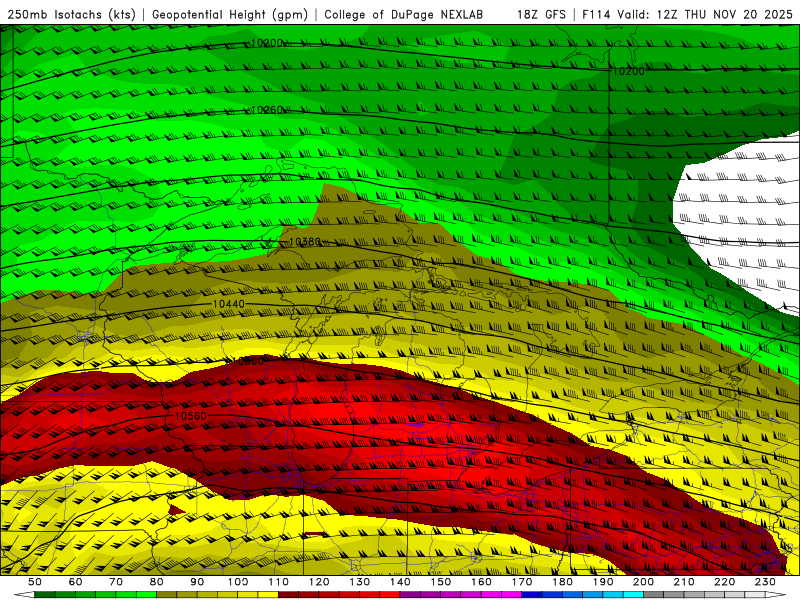Click the 'College of DuPage NEXLAB' header text
The image size is (800, 600).
click(404, 15)
